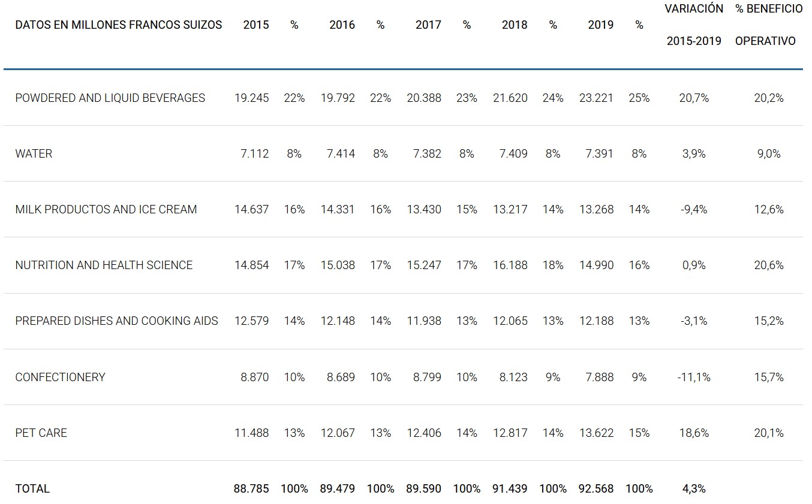
Task: Click the 20,6% operating profit cell
Action: [x=769, y=265]
